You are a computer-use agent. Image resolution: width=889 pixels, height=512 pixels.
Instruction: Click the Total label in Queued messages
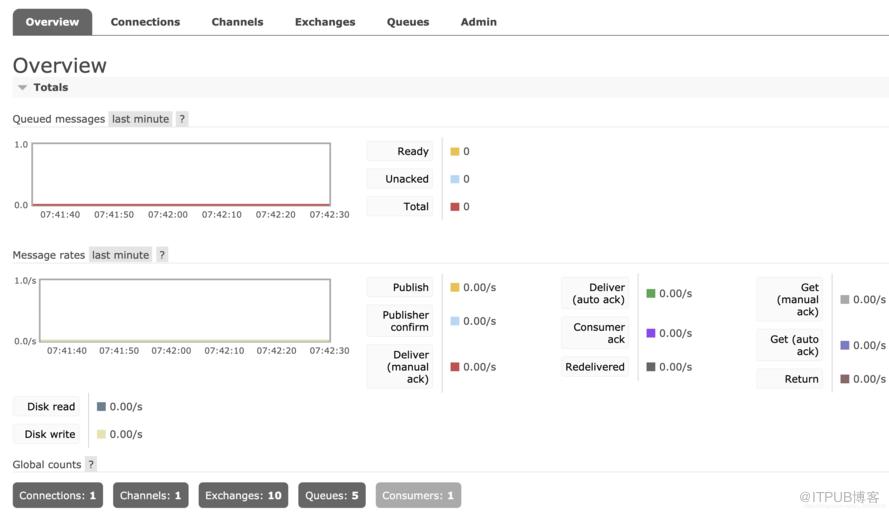pos(400,206)
